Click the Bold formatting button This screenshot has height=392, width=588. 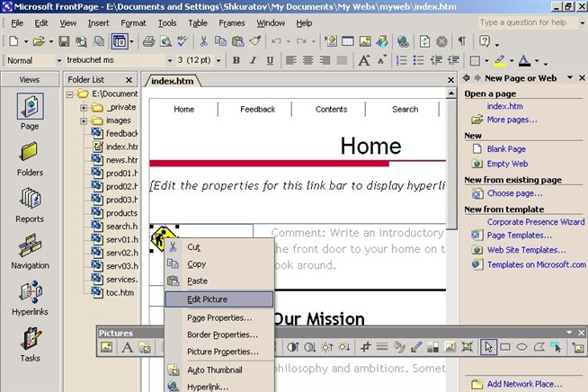[x=237, y=61]
